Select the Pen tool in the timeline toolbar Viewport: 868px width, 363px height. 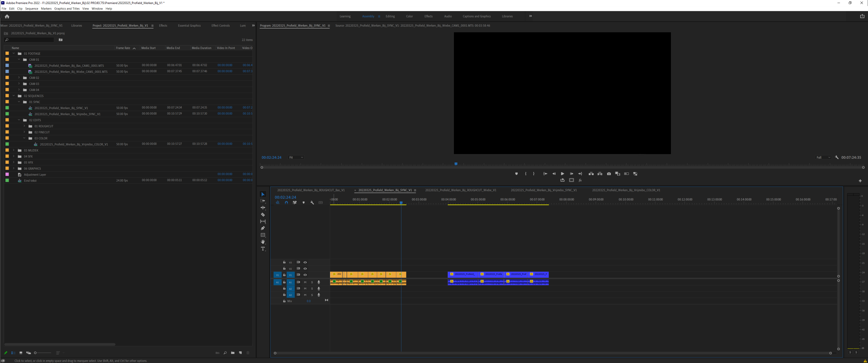pyautogui.click(x=263, y=228)
